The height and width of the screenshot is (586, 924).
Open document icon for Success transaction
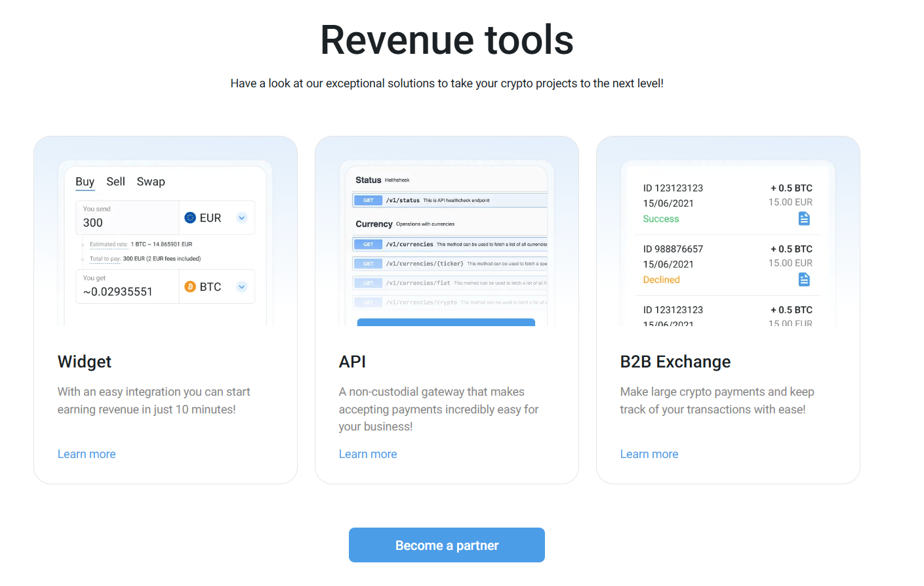click(804, 219)
